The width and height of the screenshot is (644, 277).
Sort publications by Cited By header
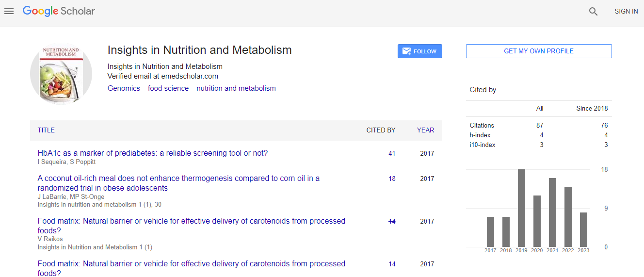tap(381, 130)
